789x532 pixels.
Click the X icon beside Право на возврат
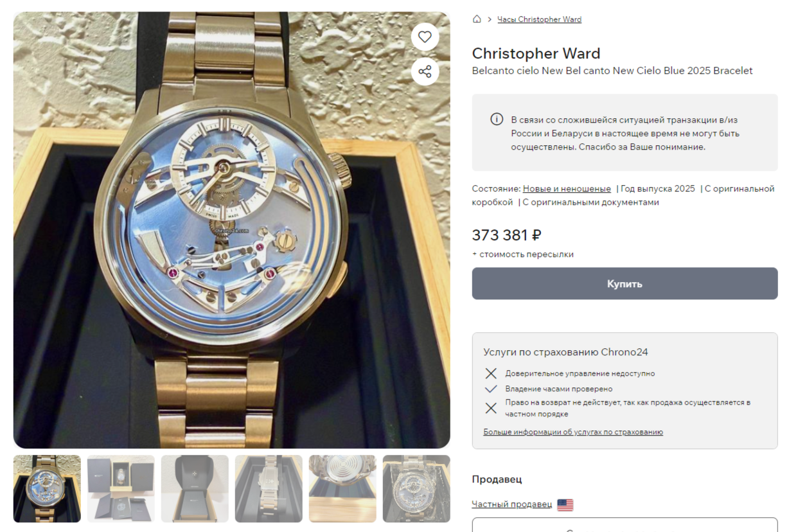(x=491, y=408)
